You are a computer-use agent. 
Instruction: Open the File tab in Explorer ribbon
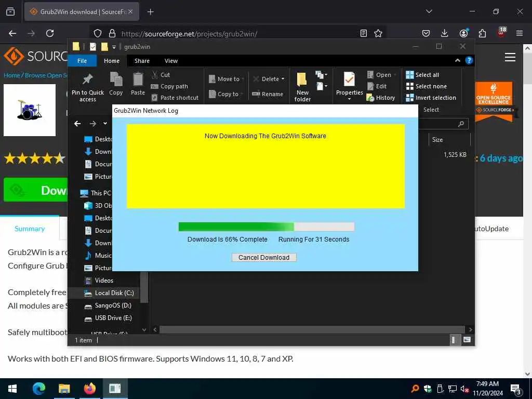coord(82,61)
